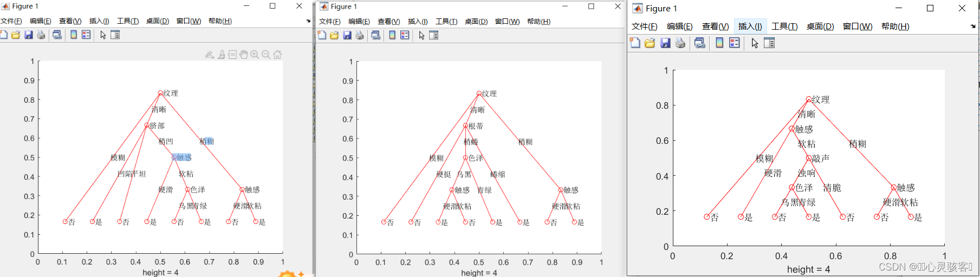
Task: Save figure icon in right Figure window
Action: [665, 43]
